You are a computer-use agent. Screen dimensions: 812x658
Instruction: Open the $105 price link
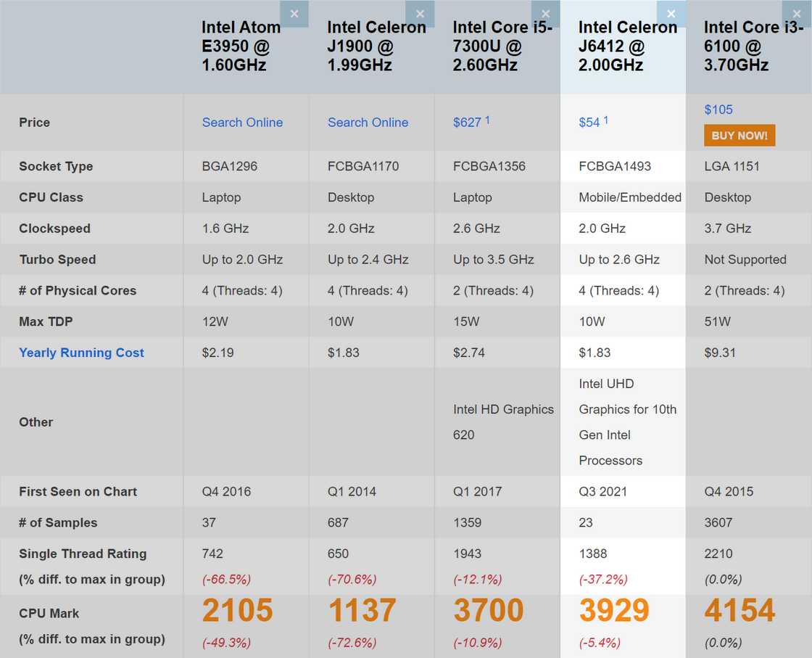718,110
